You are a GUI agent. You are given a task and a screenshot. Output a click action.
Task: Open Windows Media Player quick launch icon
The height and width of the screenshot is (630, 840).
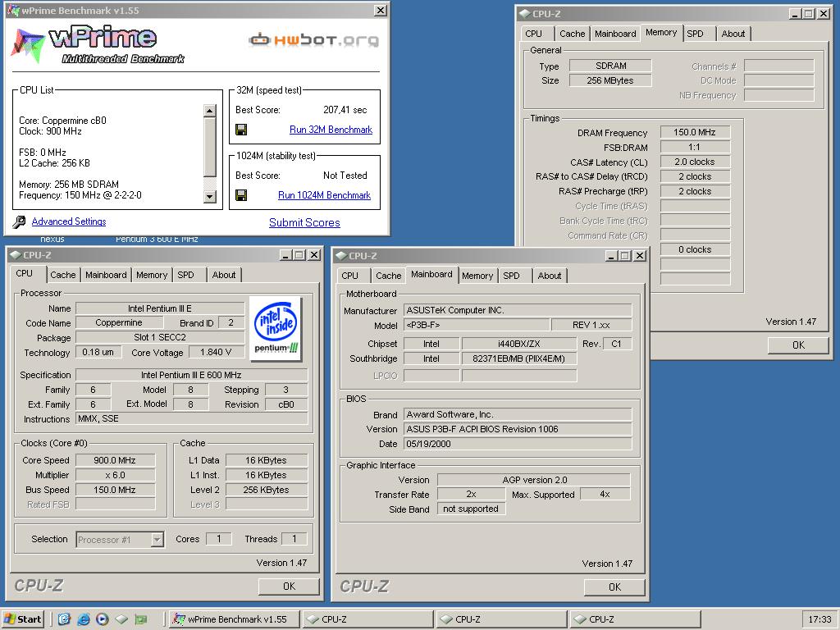click(103, 619)
